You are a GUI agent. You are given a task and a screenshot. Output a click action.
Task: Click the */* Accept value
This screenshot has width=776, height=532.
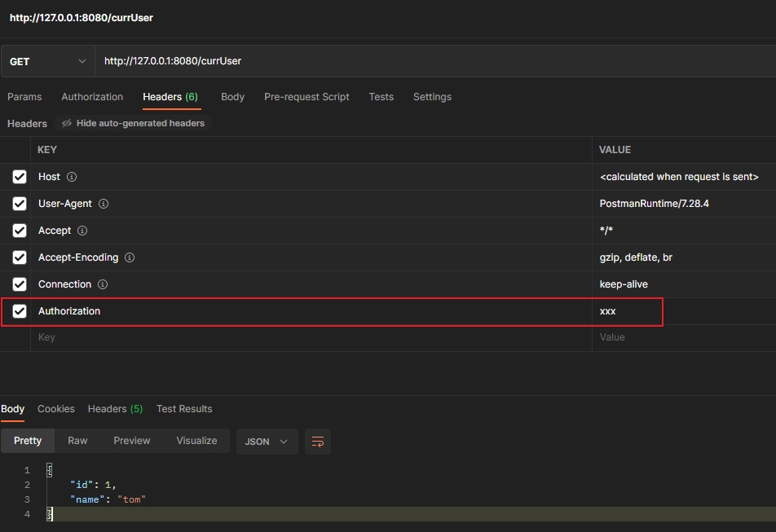pyautogui.click(x=606, y=231)
